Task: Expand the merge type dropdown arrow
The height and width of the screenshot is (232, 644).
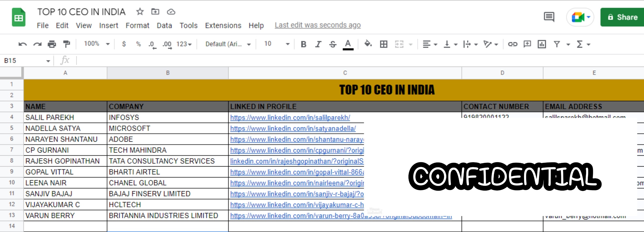Action: click(410, 45)
